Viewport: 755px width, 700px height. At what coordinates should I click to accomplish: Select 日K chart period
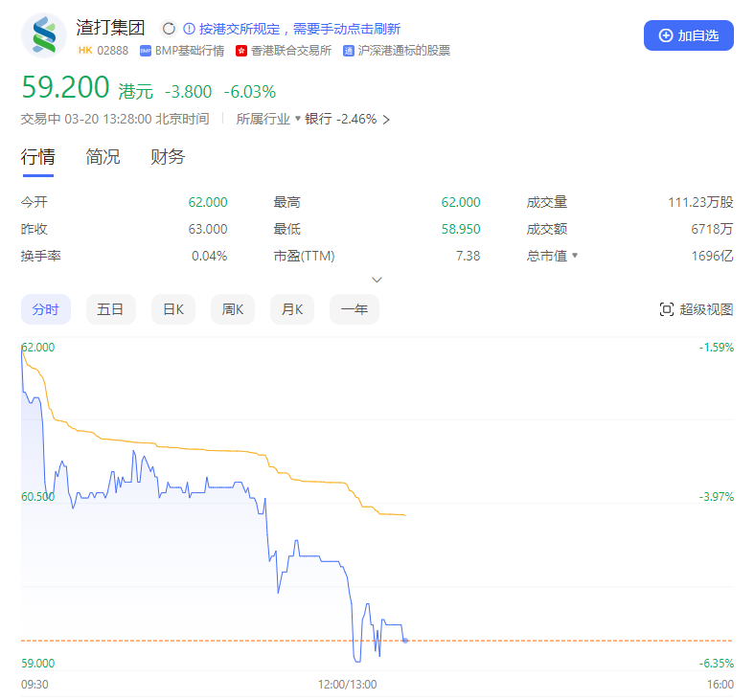coord(173,309)
